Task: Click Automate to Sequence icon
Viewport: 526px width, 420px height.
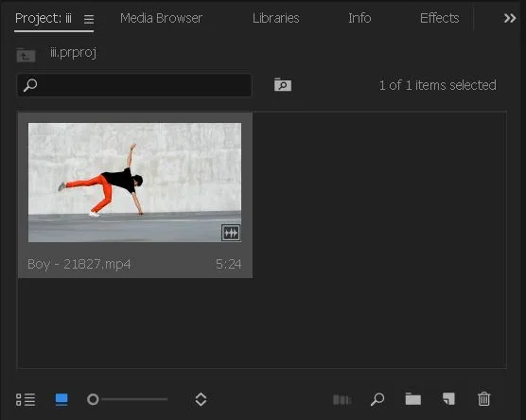Action: (342, 399)
